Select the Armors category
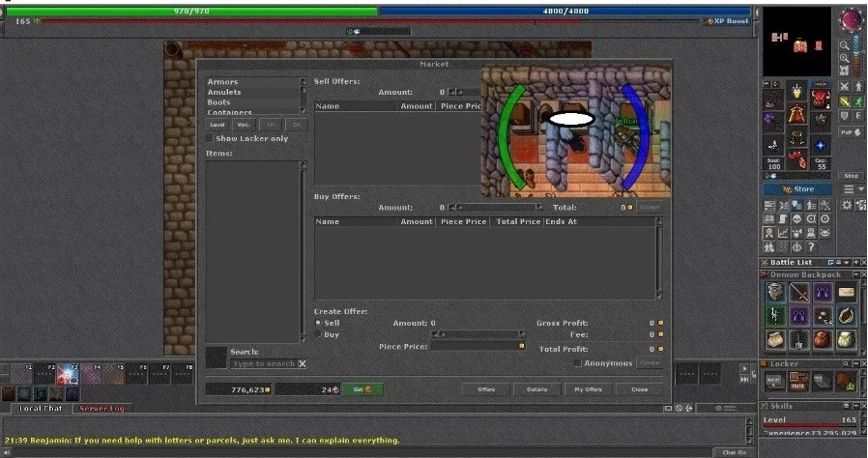This screenshot has height=458, width=868. tap(252, 82)
